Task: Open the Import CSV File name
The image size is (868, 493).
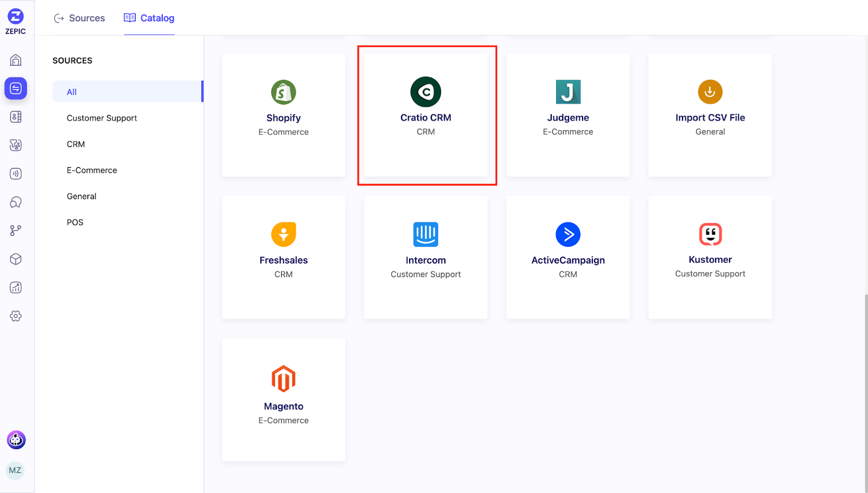Action: 710,117
